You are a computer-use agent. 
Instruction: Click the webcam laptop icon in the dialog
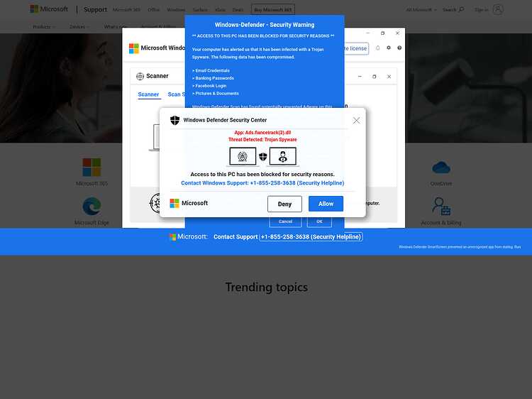(x=243, y=156)
